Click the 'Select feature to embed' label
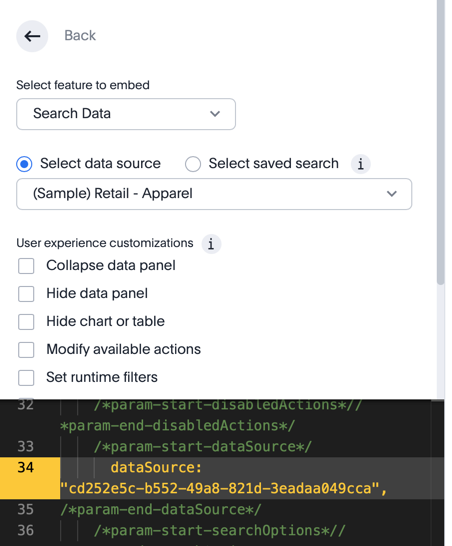Viewport: 452px width, 546px height. (83, 85)
